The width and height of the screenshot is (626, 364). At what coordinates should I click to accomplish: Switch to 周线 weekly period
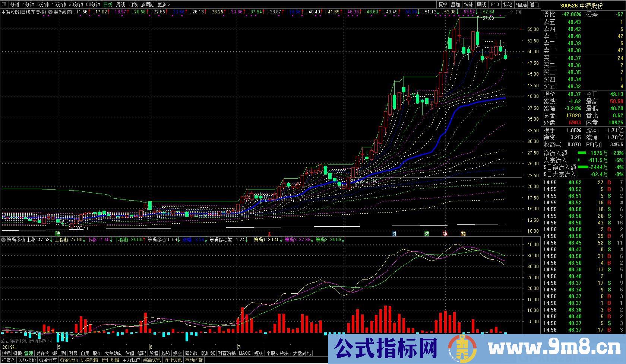point(121,4)
